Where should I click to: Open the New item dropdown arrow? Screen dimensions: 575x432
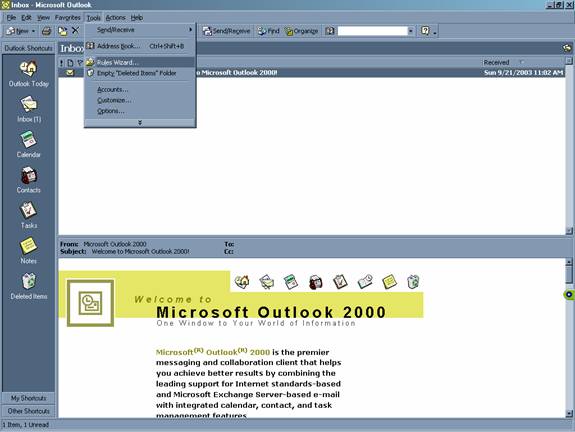coord(33,31)
